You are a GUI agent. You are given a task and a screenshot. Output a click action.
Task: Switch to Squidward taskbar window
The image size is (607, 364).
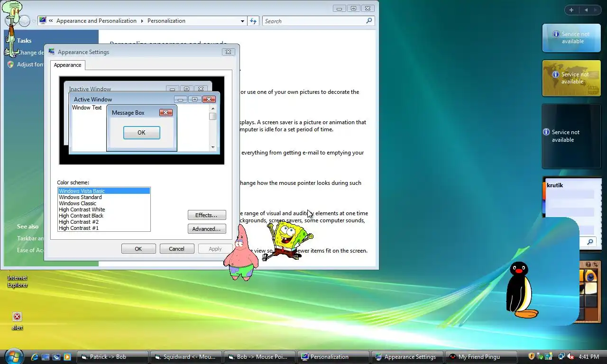pyautogui.click(x=186, y=357)
